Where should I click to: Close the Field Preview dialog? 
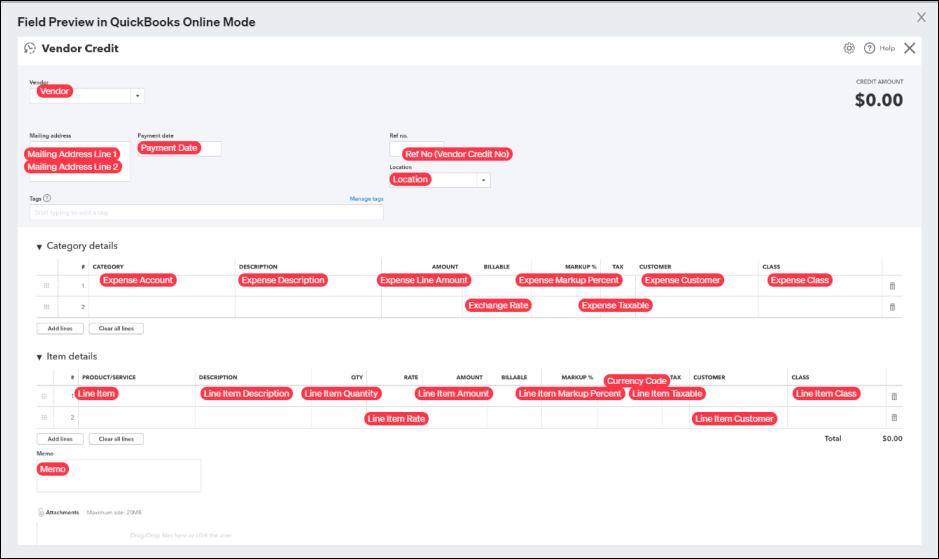coord(921,17)
